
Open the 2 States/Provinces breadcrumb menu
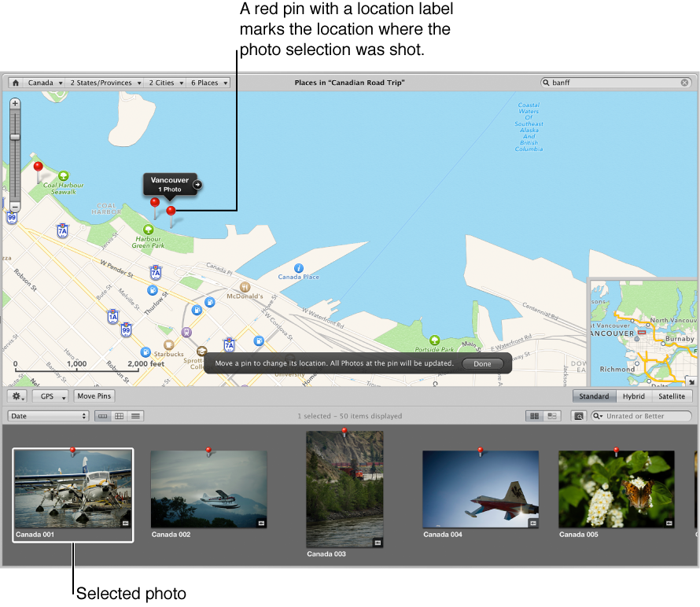point(105,82)
